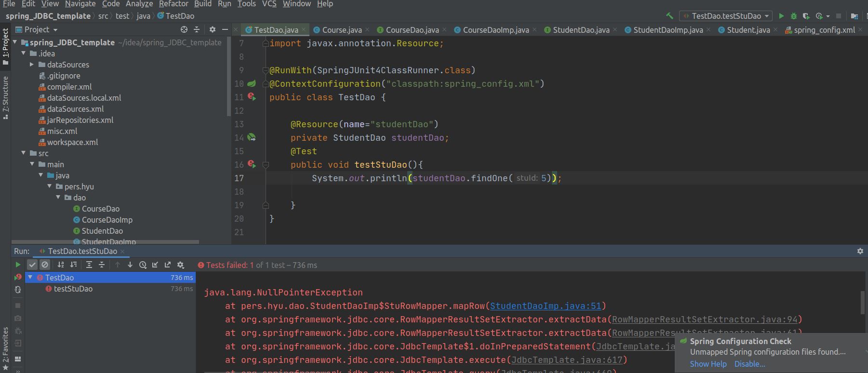Collapse all test results icon
Viewport: 868px width, 373px height.
click(x=102, y=265)
